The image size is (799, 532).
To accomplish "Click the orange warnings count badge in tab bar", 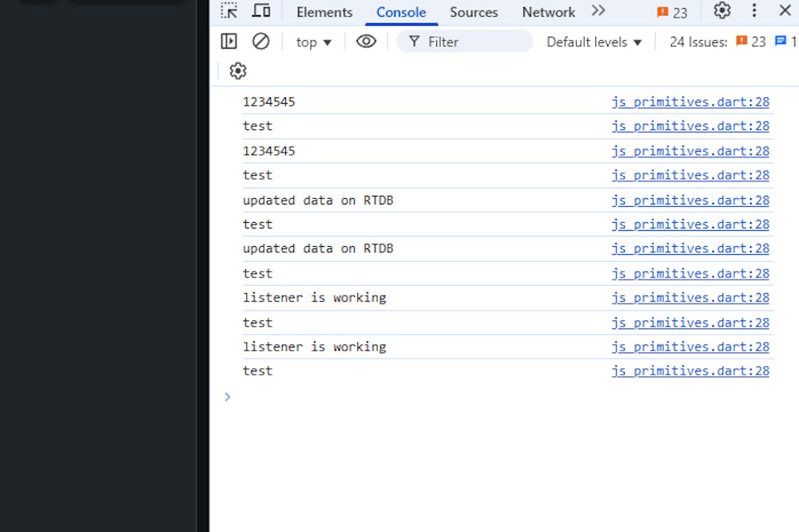I will click(672, 12).
